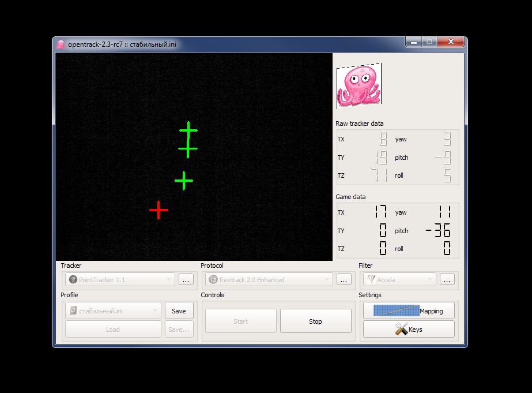Screen dimensions: 532x393
Task: Click the Start tracking button
Action: click(x=240, y=321)
